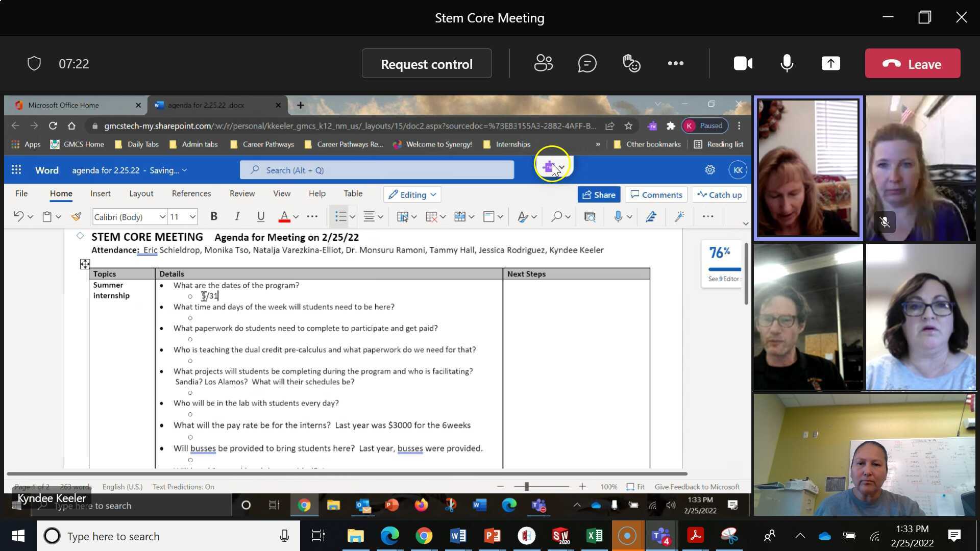980x551 pixels.
Task: Click the Word Format Painter icon
Action: (x=77, y=217)
